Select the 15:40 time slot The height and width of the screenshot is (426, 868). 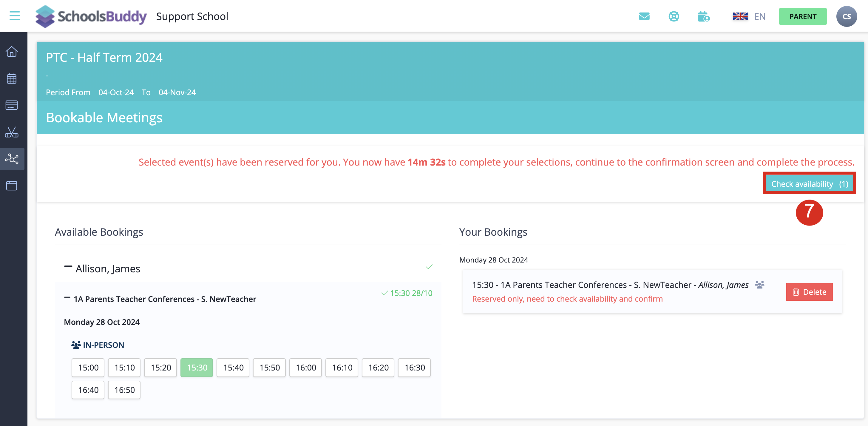(x=233, y=367)
